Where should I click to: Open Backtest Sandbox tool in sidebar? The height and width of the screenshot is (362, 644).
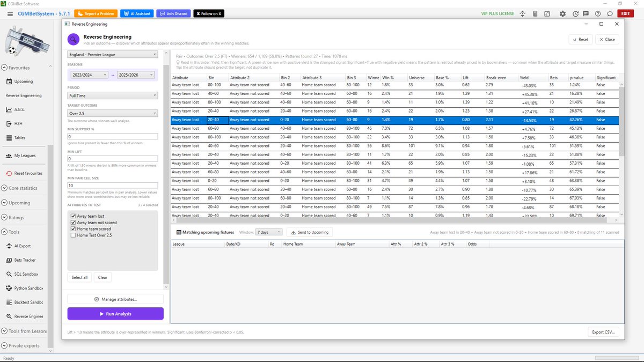coord(24,302)
